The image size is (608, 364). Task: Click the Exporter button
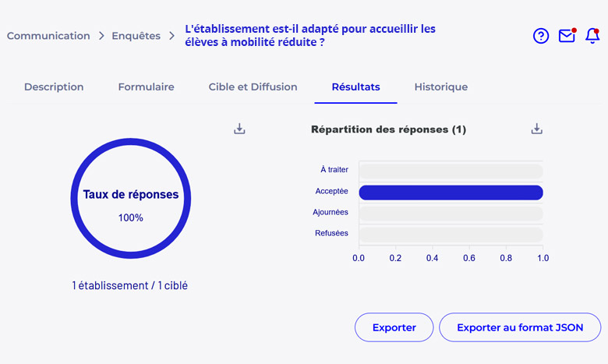(x=394, y=327)
